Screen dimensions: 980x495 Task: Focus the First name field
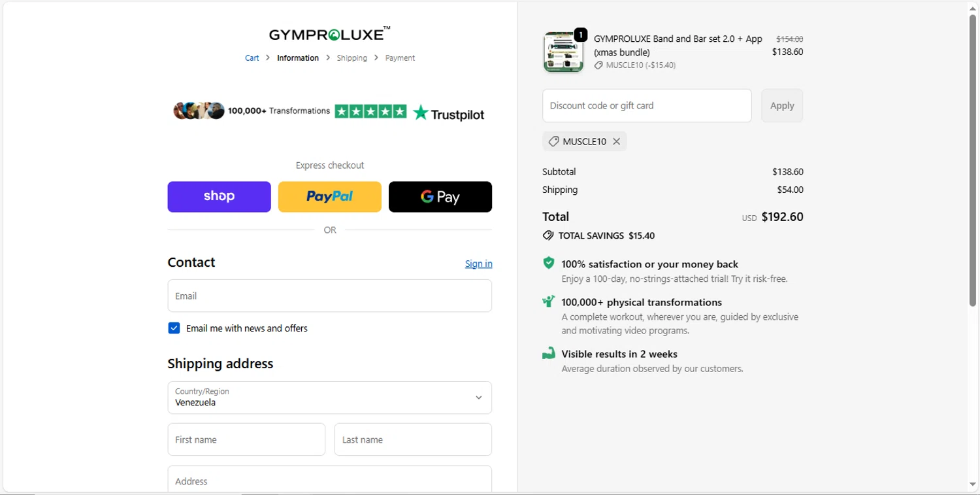[246, 439]
